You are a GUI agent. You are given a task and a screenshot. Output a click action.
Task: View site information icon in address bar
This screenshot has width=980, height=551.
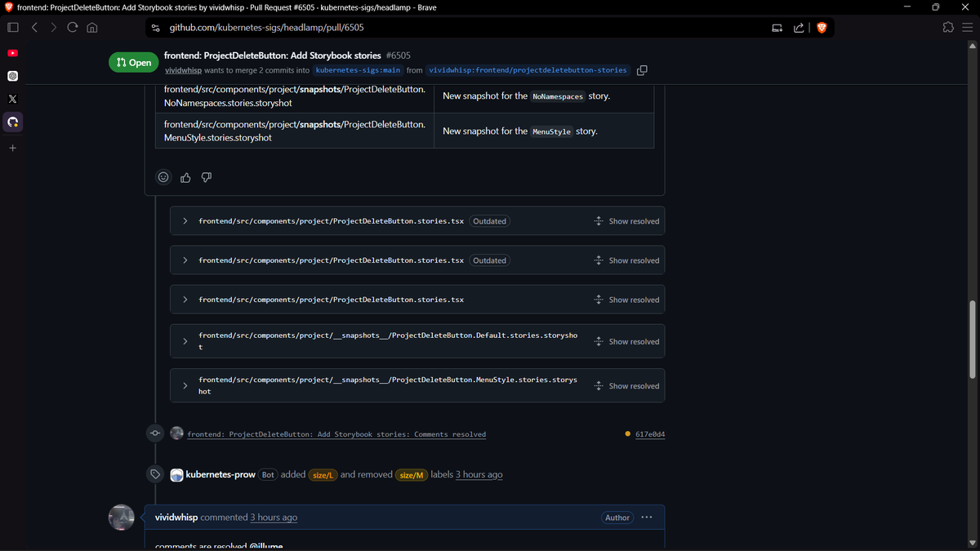coord(155,28)
